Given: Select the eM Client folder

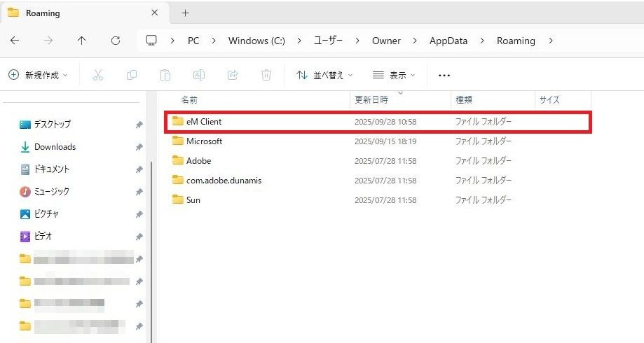Looking at the screenshot, I should click(x=203, y=122).
